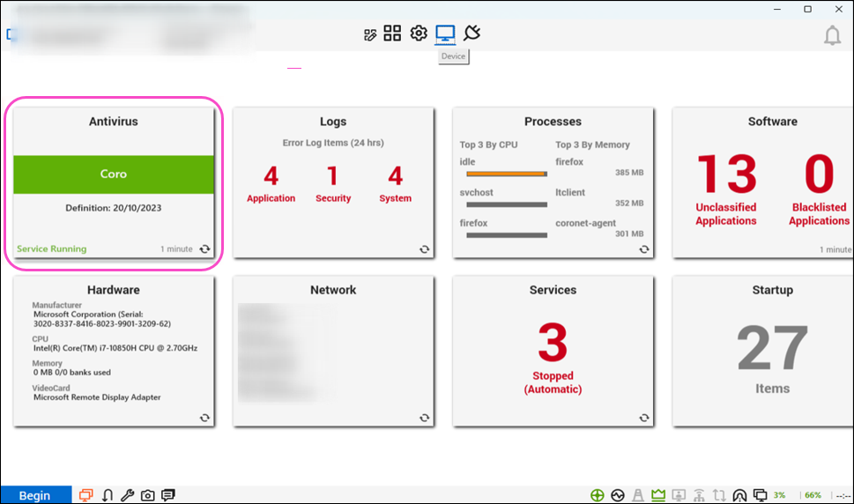The height and width of the screenshot is (504, 854).
Task: Open the wrench tools icon
Action: 128,494
